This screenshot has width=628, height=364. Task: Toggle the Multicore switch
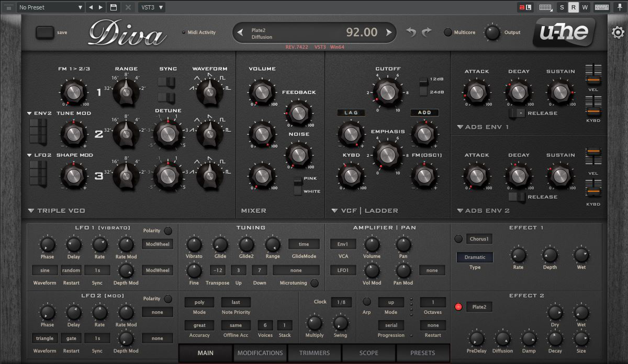coord(448,32)
